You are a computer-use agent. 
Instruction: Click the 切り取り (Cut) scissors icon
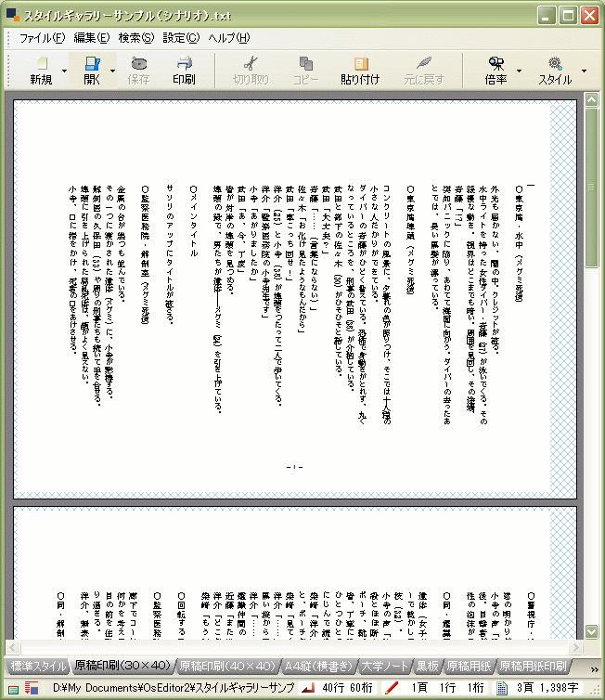[x=251, y=63]
